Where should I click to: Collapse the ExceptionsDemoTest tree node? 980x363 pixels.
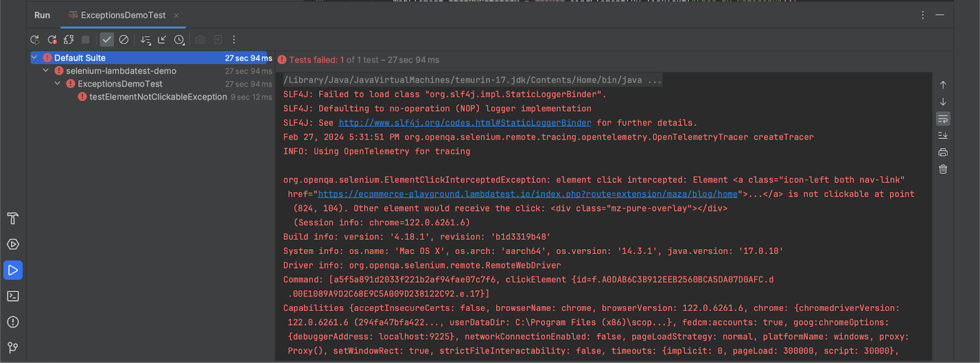point(58,84)
